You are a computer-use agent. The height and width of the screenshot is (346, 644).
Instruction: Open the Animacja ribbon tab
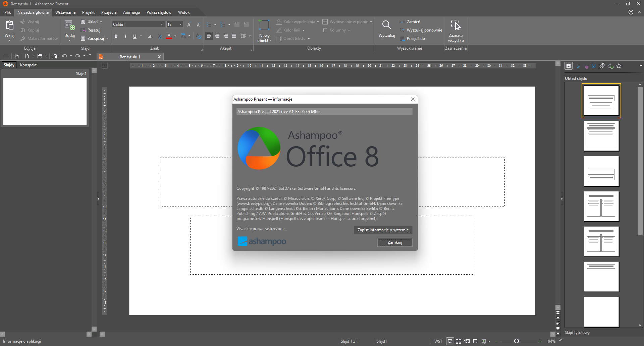(x=131, y=12)
